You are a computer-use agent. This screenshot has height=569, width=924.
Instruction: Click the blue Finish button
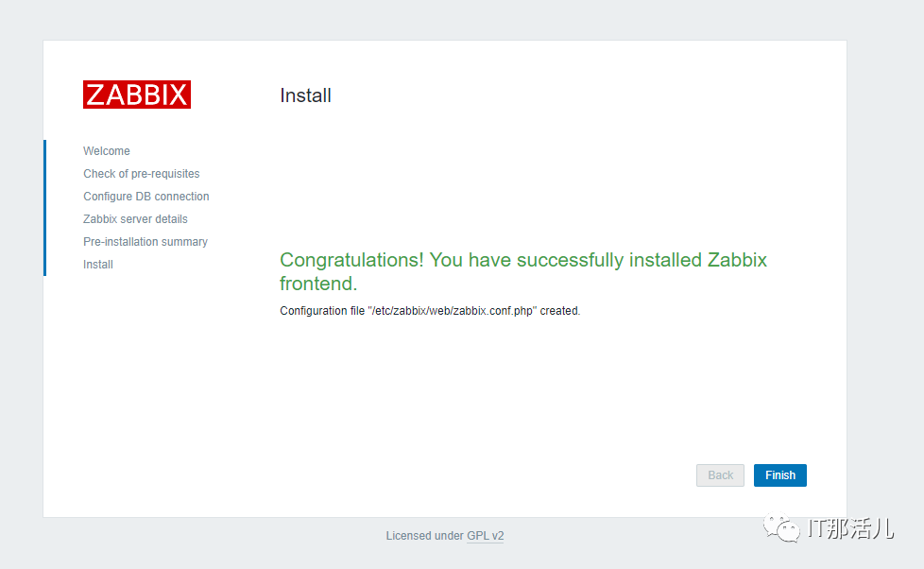[x=780, y=475]
